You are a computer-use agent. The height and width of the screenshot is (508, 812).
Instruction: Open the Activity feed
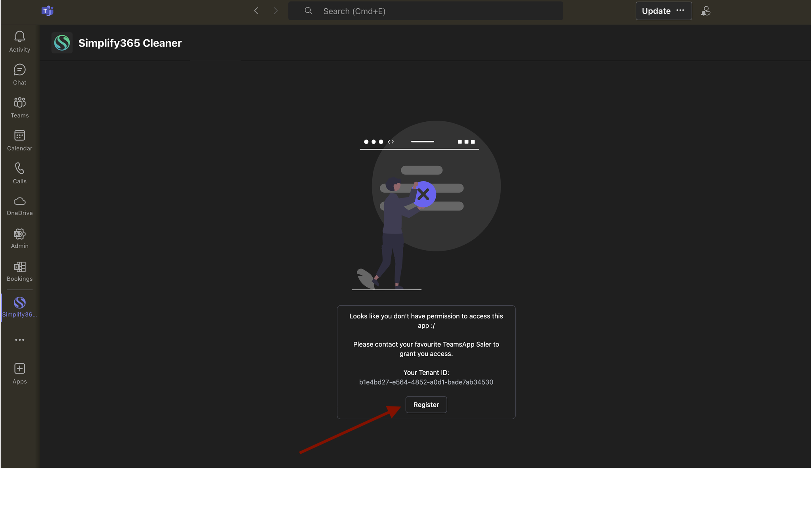pos(19,42)
